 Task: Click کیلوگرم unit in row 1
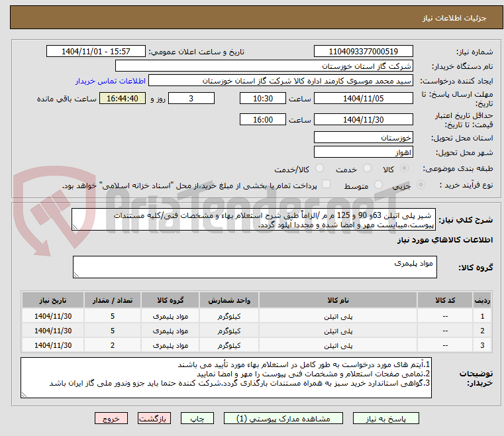pyautogui.click(x=229, y=316)
